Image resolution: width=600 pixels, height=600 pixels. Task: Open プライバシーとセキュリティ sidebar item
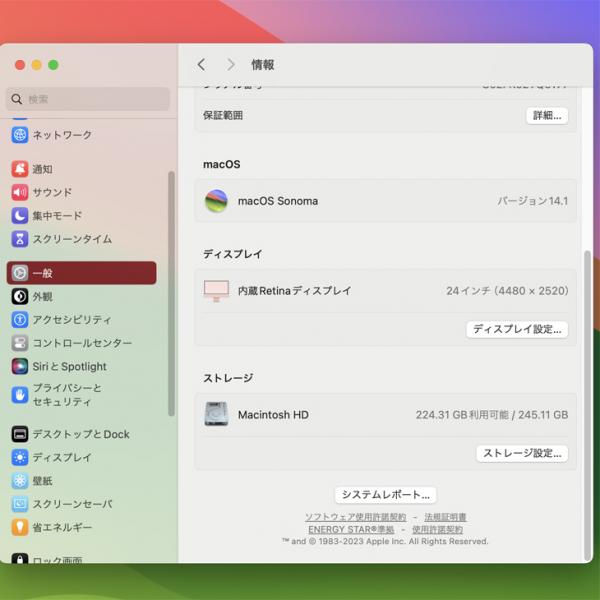point(66,394)
